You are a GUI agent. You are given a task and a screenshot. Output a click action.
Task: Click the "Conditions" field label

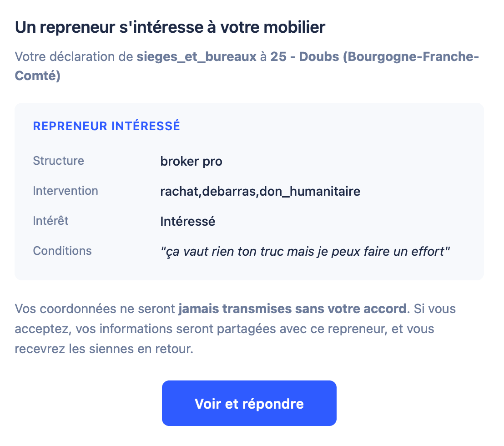click(x=62, y=251)
